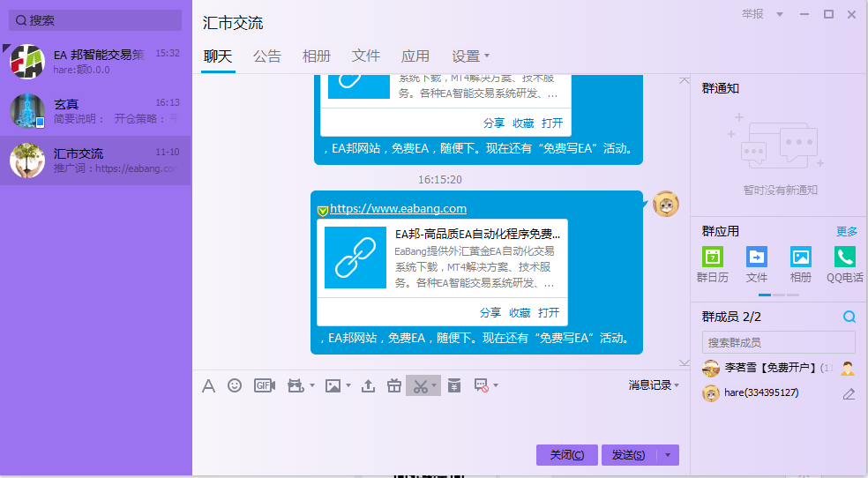
Task: Click the 发送 send button
Action: 628,455
